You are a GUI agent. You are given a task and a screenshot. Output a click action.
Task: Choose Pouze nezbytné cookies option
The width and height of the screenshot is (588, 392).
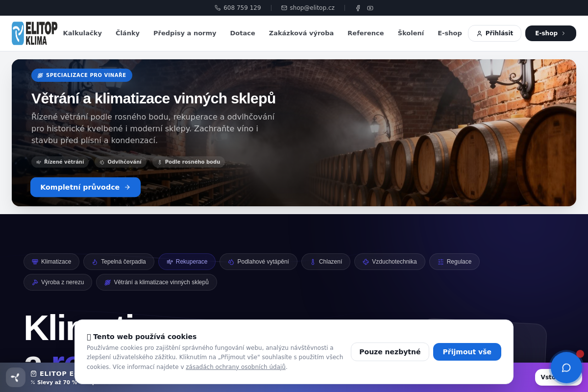coord(390,352)
